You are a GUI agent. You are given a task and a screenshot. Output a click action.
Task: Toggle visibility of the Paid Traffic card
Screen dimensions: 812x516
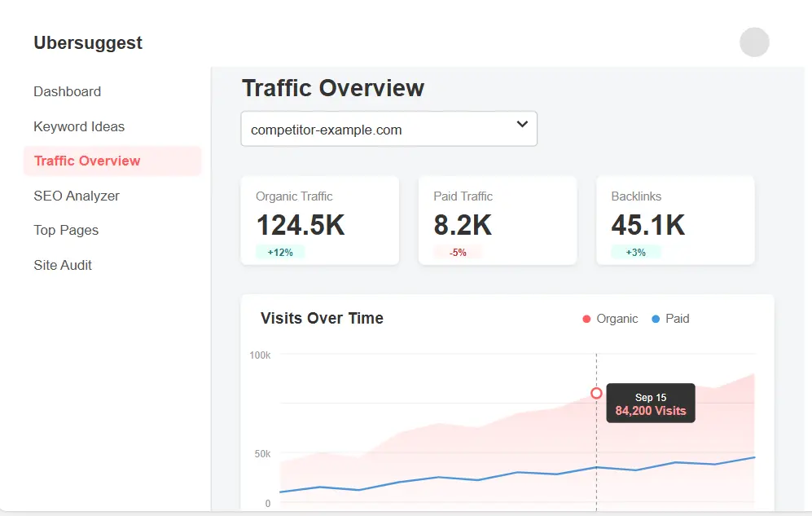point(497,220)
